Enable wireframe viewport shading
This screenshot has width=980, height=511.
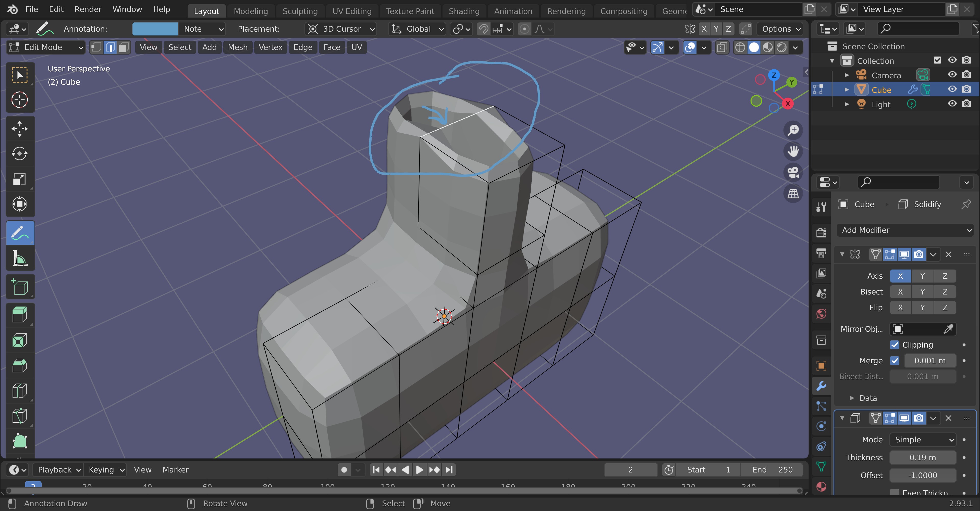[x=740, y=47]
